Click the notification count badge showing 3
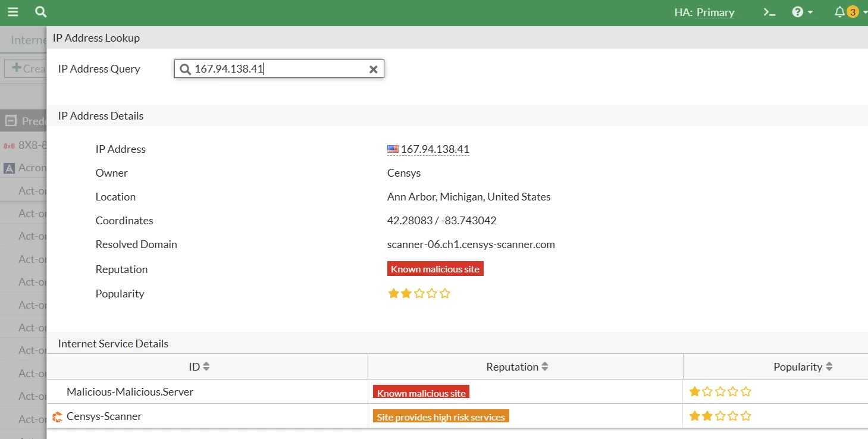This screenshot has height=439, width=868. 853,12
